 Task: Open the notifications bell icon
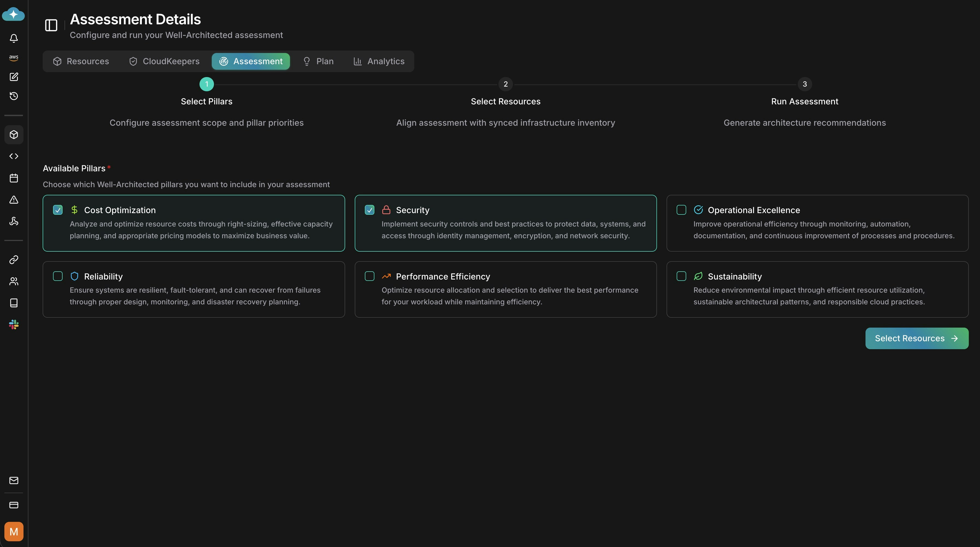coord(14,38)
